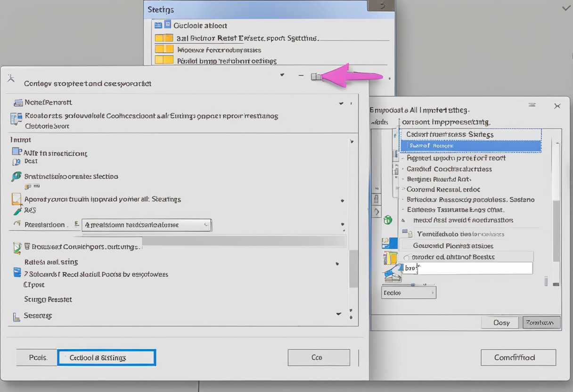The image size is (573, 392).
Task: Click the blue monitor icon under Inurot
Action: click(16, 152)
